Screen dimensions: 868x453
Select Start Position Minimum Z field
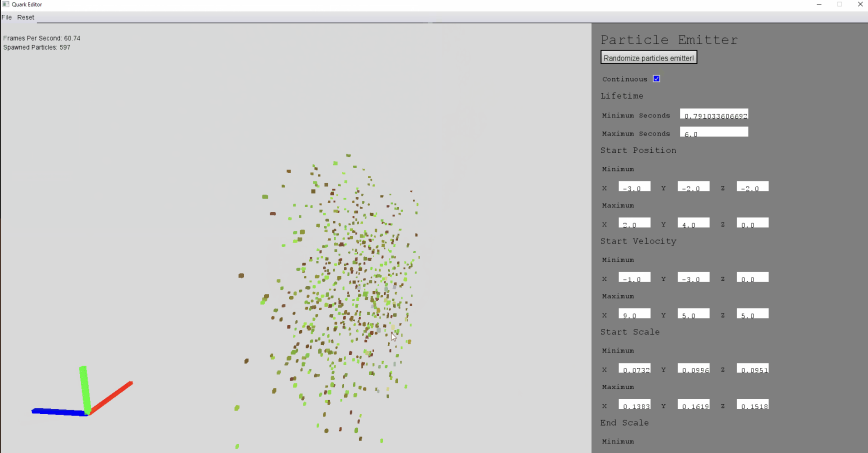click(752, 187)
